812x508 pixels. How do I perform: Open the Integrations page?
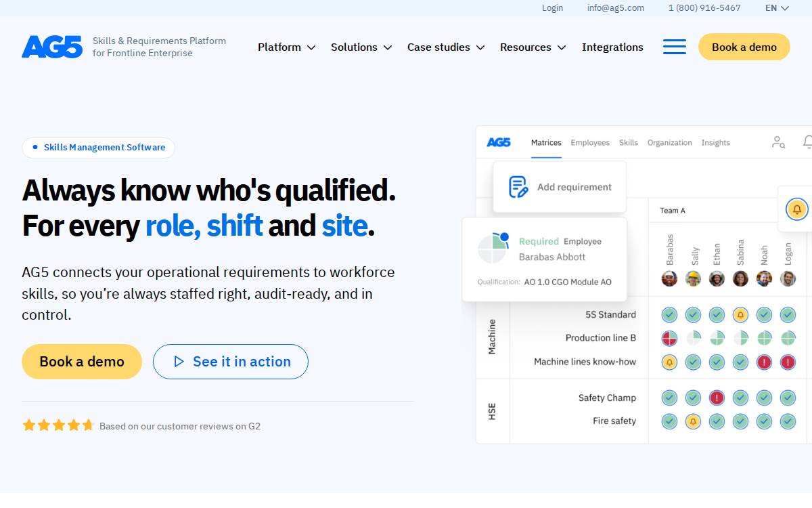coord(612,47)
